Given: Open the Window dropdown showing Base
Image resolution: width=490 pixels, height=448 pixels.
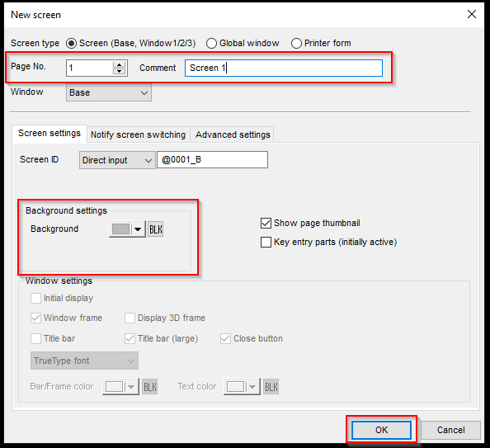Looking at the screenshot, I should point(109,92).
